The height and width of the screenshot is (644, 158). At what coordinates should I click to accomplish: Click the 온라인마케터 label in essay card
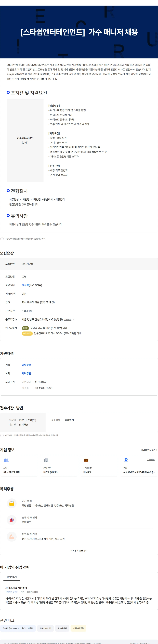(x=32, y=592)
